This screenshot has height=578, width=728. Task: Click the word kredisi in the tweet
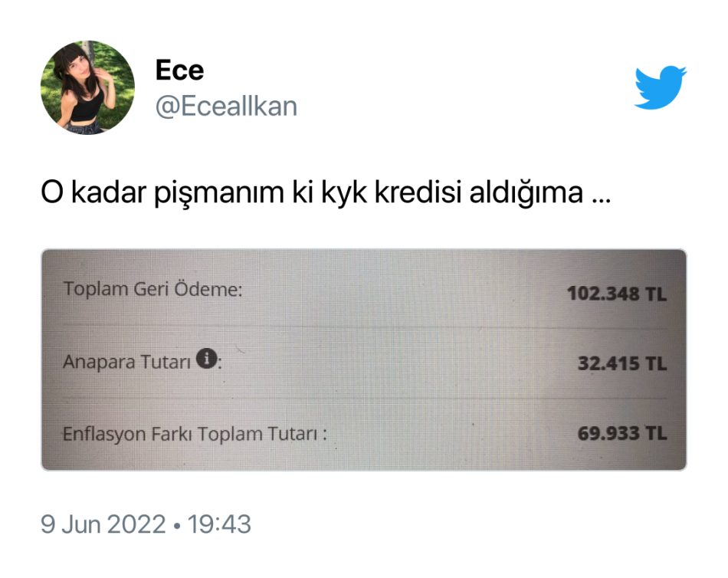coord(418,192)
